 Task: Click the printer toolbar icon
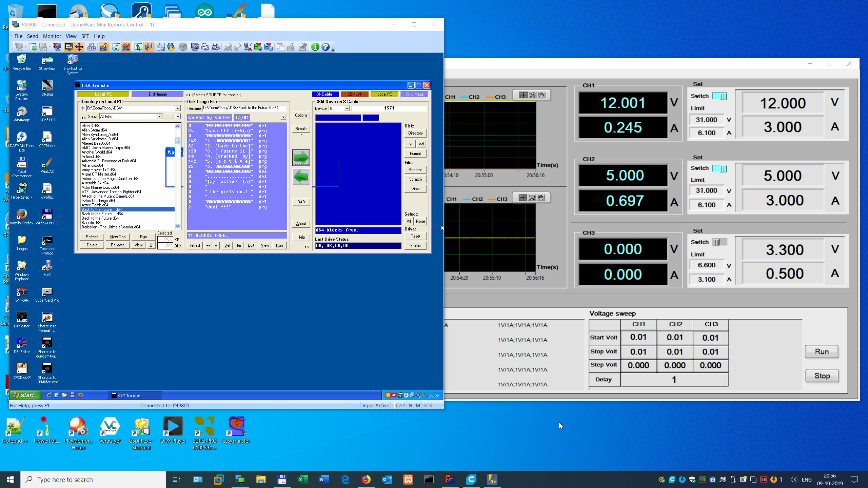(205, 47)
